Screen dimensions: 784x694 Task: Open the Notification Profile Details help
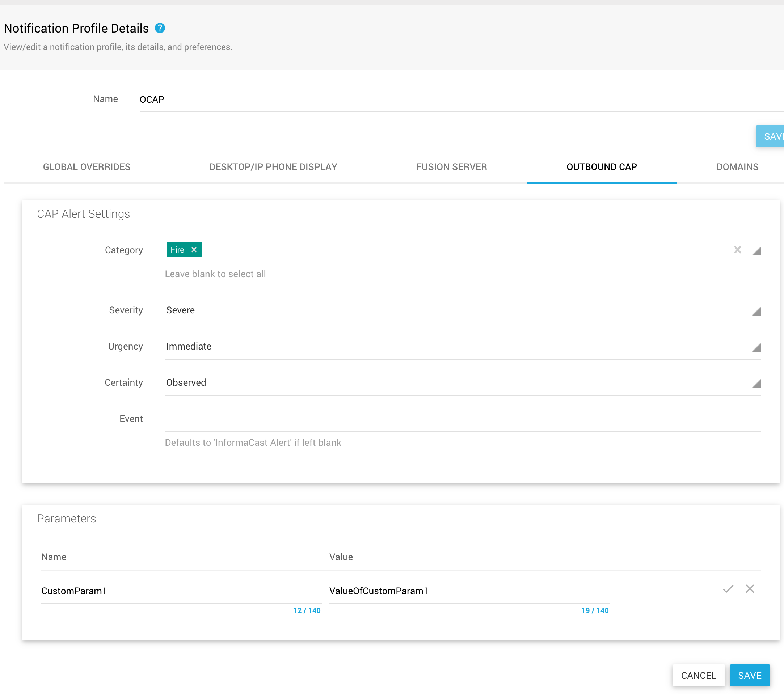coord(160,28)
